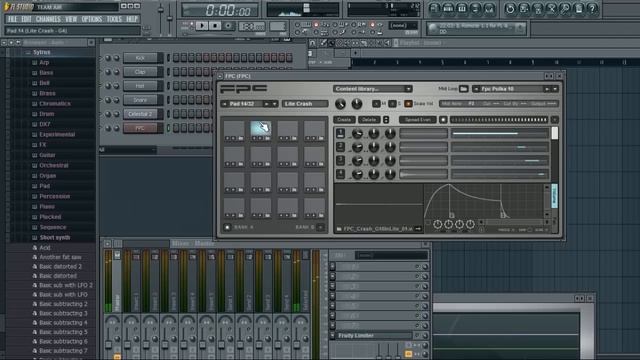Toggle the FPC pad Solo (S) button
The image size is (640, 360).
(x=392, y=104)
